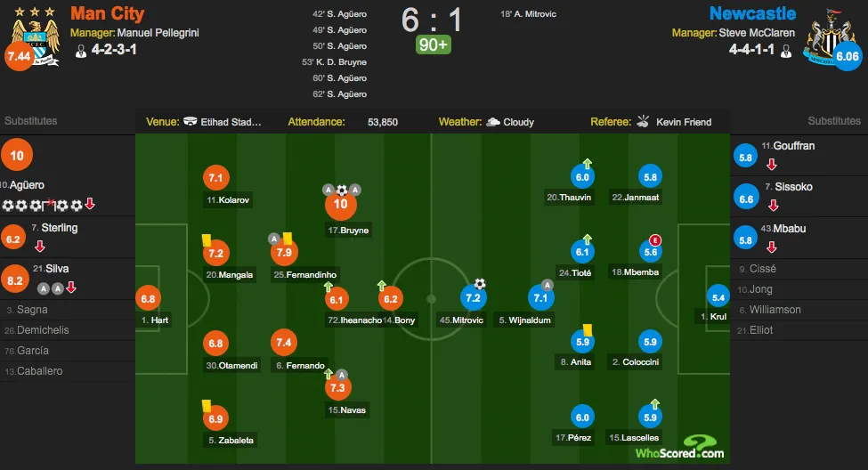Image resolution: width=868 pixels, height=470 pixels.
Task: Click the Newcastle club crest
Action: tap(829, 37)
